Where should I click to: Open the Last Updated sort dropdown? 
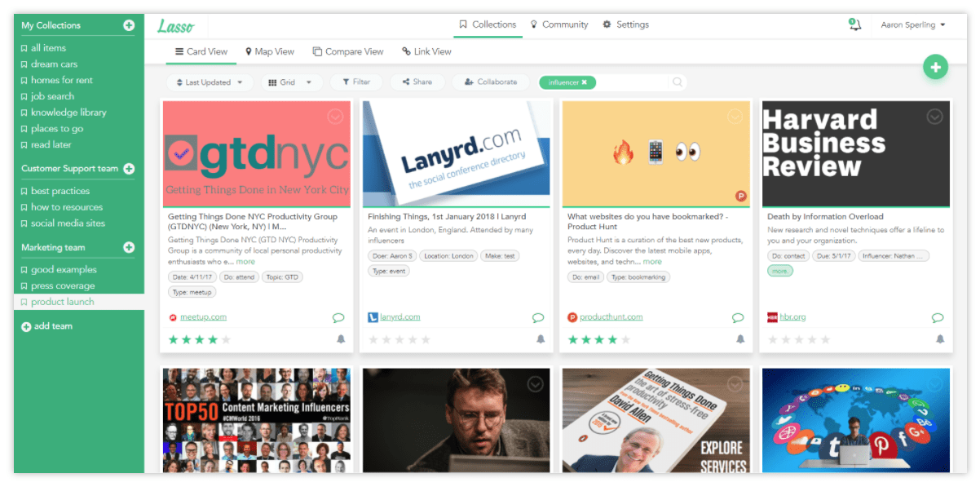tap(210, 82)
